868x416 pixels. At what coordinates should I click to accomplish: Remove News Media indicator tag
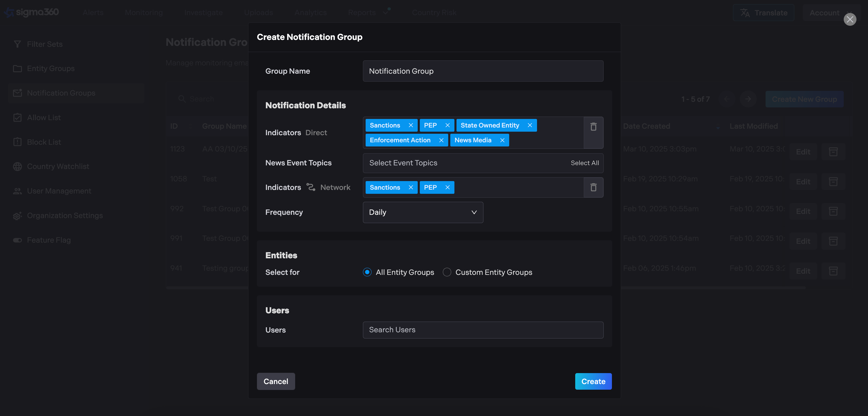(502, 140)
